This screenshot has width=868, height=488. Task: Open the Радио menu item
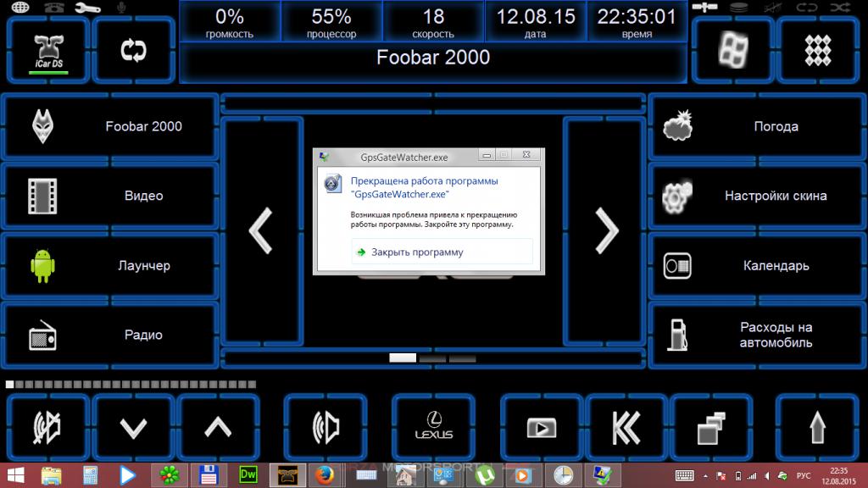[111, 335]
